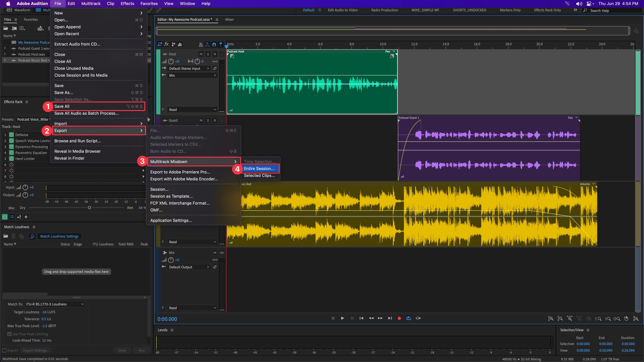
Task: Enable Use True Peak Limiting checkbox
Action: (9, 334)
